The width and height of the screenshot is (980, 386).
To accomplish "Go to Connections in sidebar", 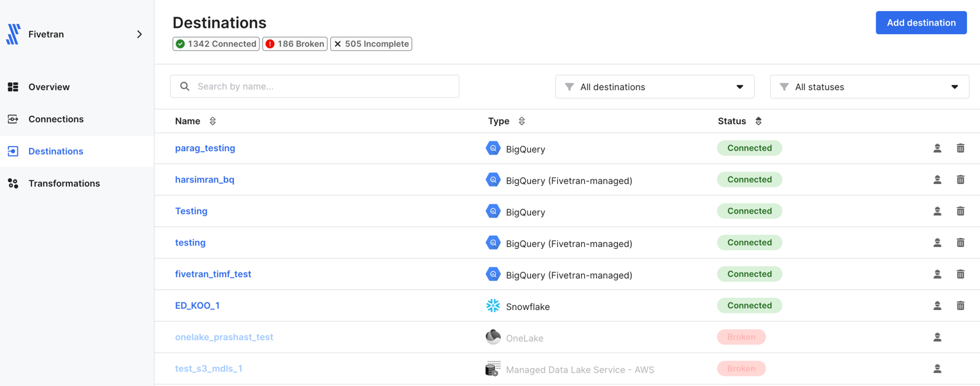I will (x=56, y=119).
